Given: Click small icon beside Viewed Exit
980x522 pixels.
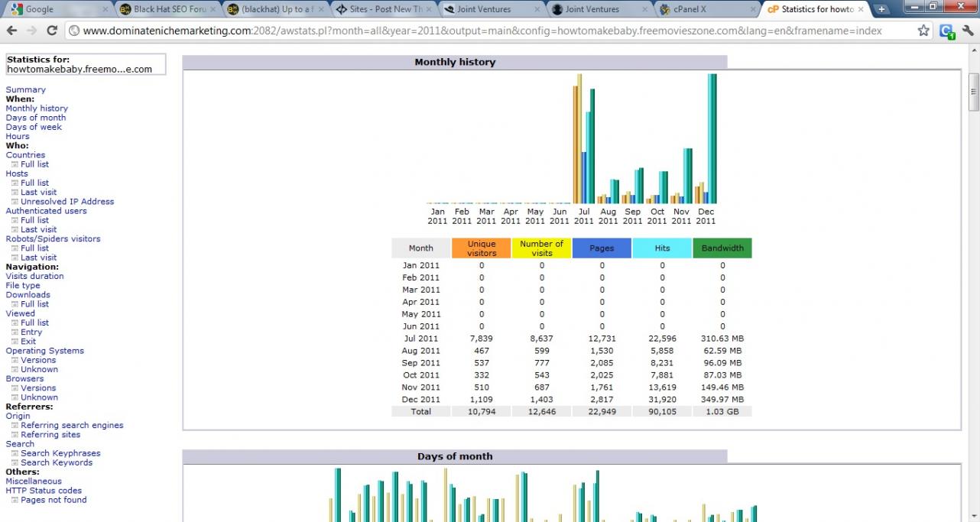Looking at the screenshot, I should [15, 342].
